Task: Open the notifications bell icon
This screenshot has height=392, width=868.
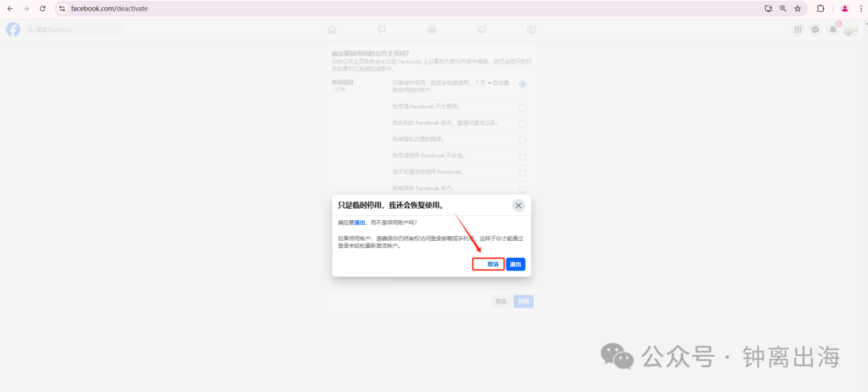Action: click(833, 30)
